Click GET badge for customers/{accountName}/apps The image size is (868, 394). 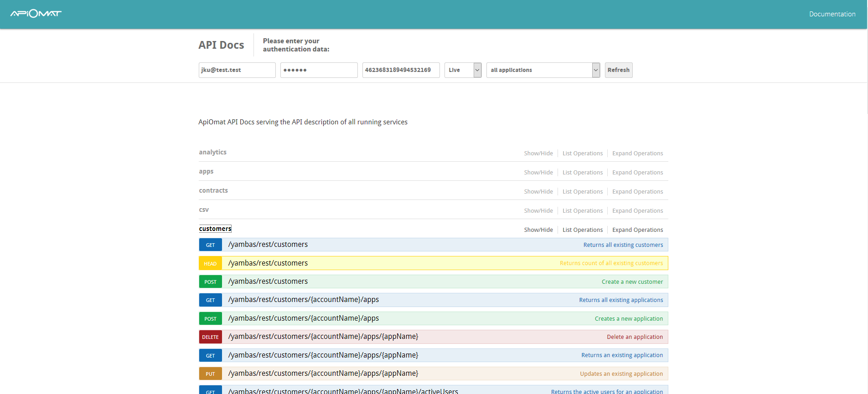[x=210, y=300]
